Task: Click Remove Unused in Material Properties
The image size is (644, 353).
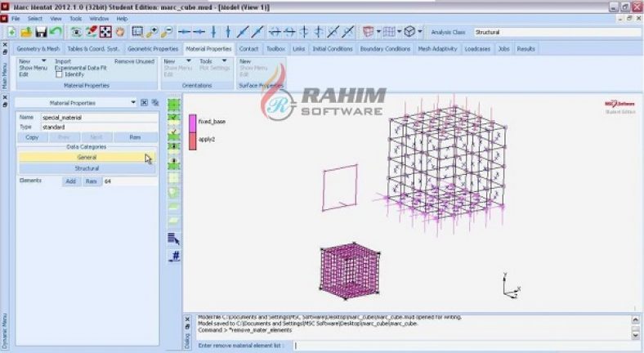Action: coord(134,61)
